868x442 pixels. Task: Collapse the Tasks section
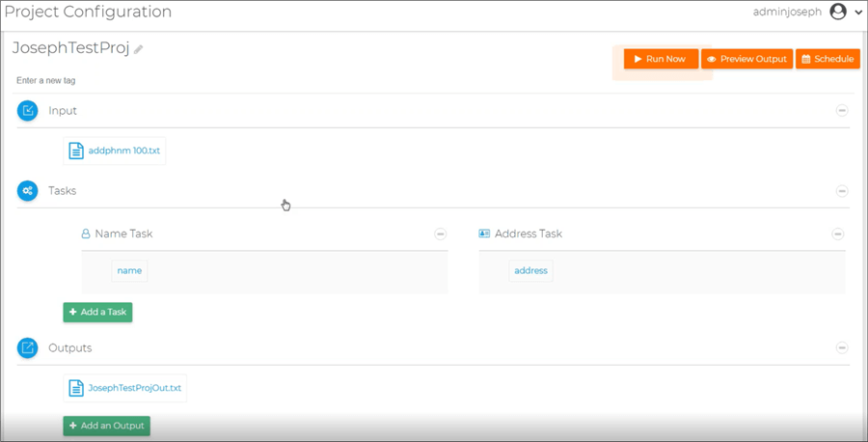[x=842, y=191]
